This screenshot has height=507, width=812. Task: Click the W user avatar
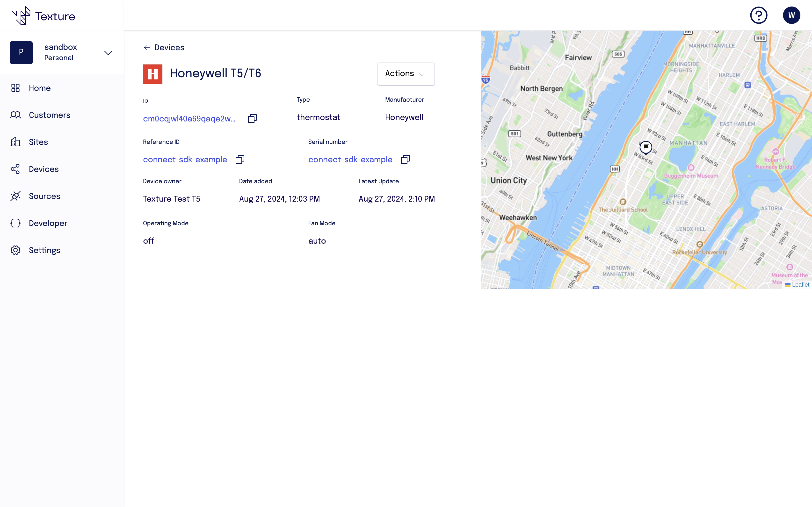tap(792, 15)
